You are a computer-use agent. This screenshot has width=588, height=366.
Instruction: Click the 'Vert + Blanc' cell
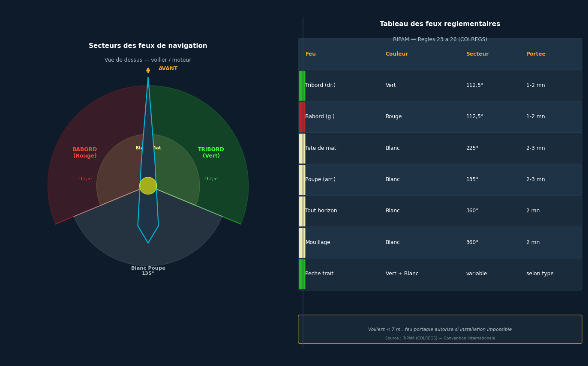(402, 274)
